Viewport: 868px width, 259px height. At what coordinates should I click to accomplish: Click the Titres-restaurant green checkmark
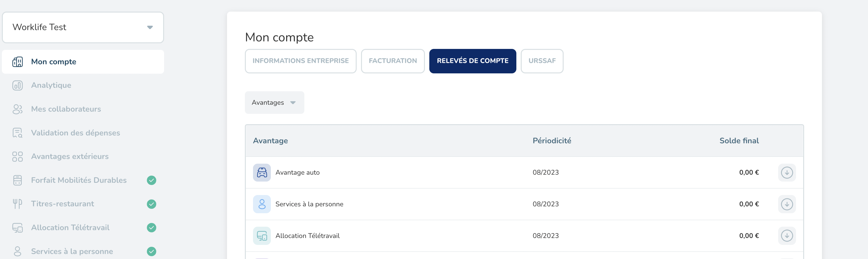click(152, 204)
